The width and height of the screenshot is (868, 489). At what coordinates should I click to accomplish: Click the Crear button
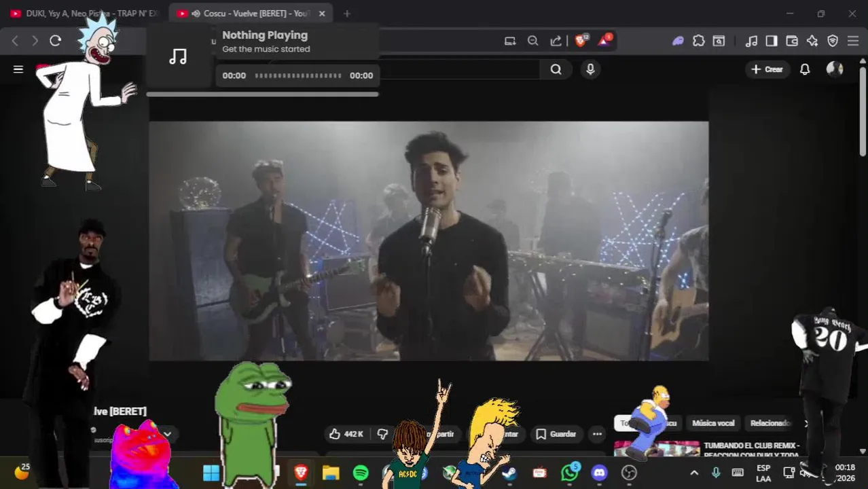tap(767, 69)
